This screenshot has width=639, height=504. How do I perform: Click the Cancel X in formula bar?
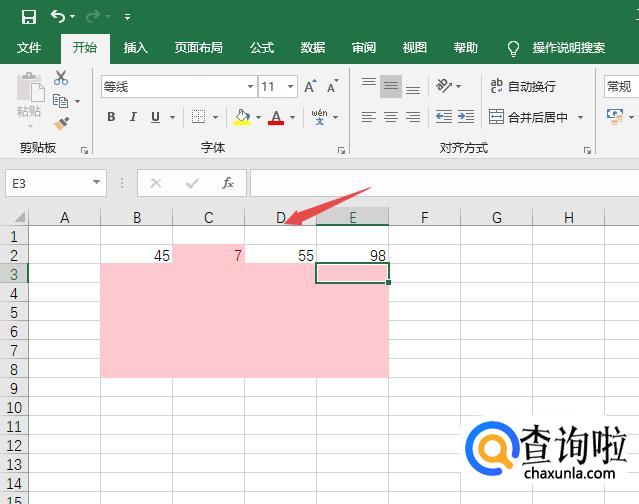click(156, 183)
